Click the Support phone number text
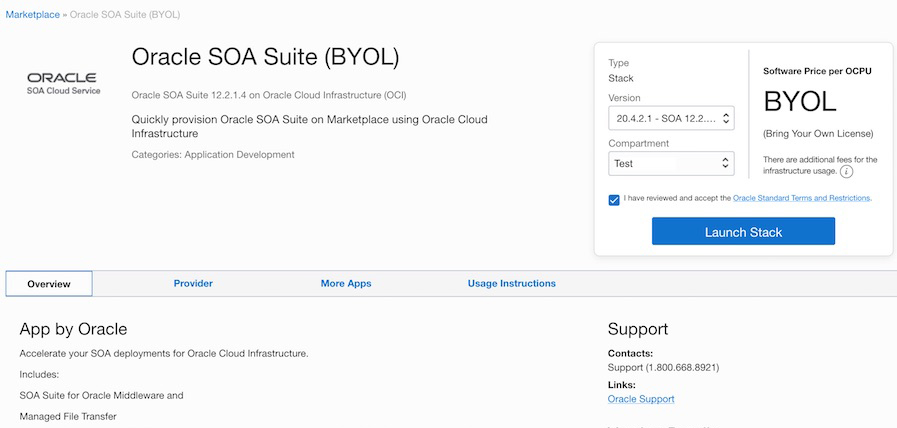 (x=663, y=367)
